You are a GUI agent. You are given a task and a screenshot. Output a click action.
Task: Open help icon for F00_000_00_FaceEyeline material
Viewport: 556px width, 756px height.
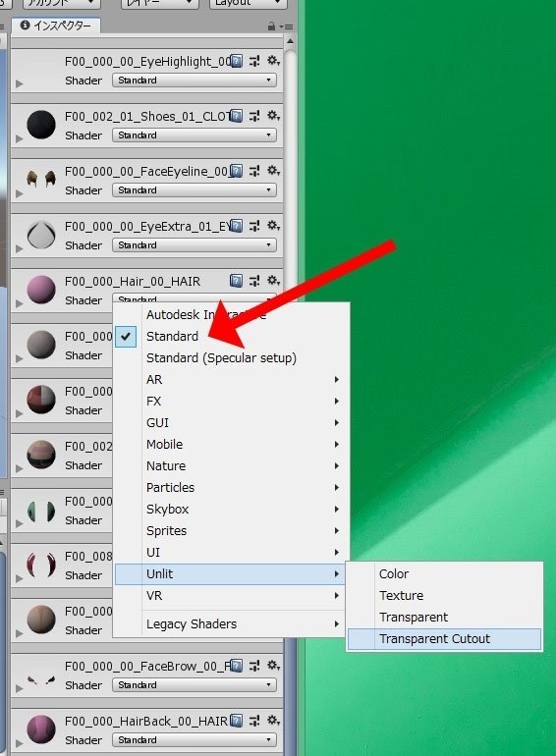point(237,171)
